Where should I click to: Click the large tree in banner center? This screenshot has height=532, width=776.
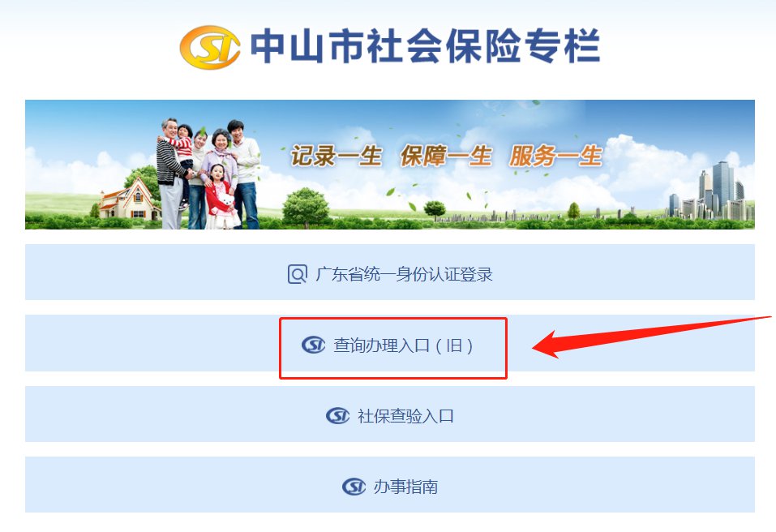pos(306,208)
